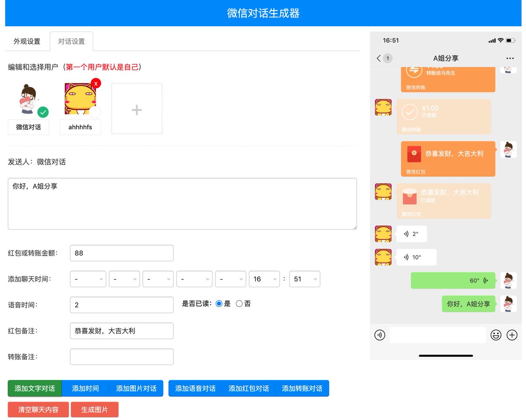Open the third chat time dropdown
Screen dimensions: 526x420
tap(158, 279)
